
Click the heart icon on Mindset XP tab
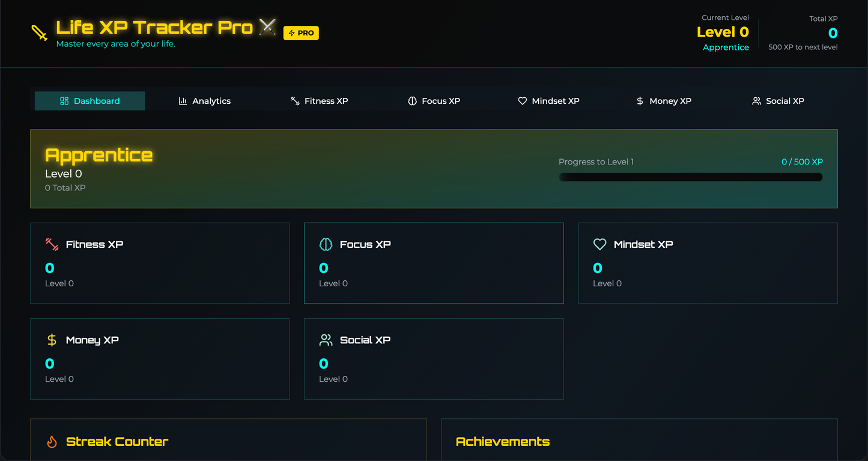522,101
